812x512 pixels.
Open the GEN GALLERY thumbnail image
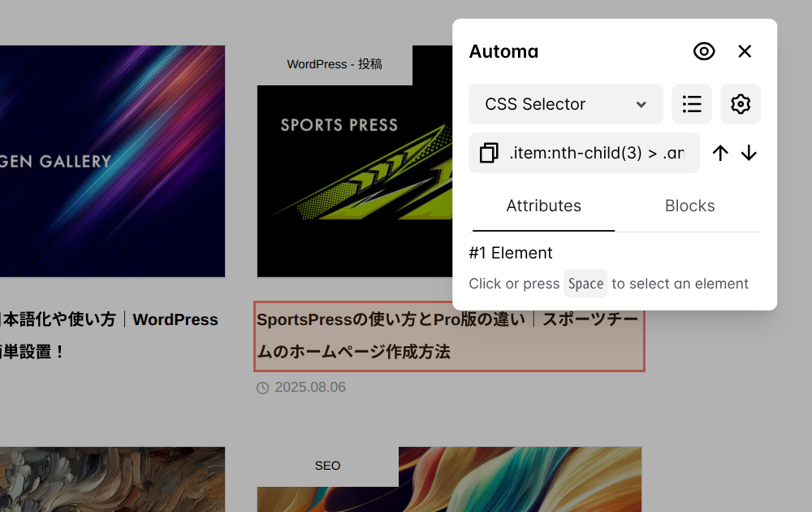(112, 161)
